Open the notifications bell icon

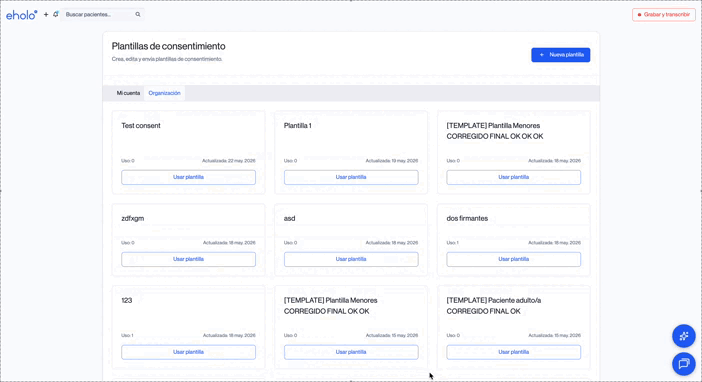point(56,14)
